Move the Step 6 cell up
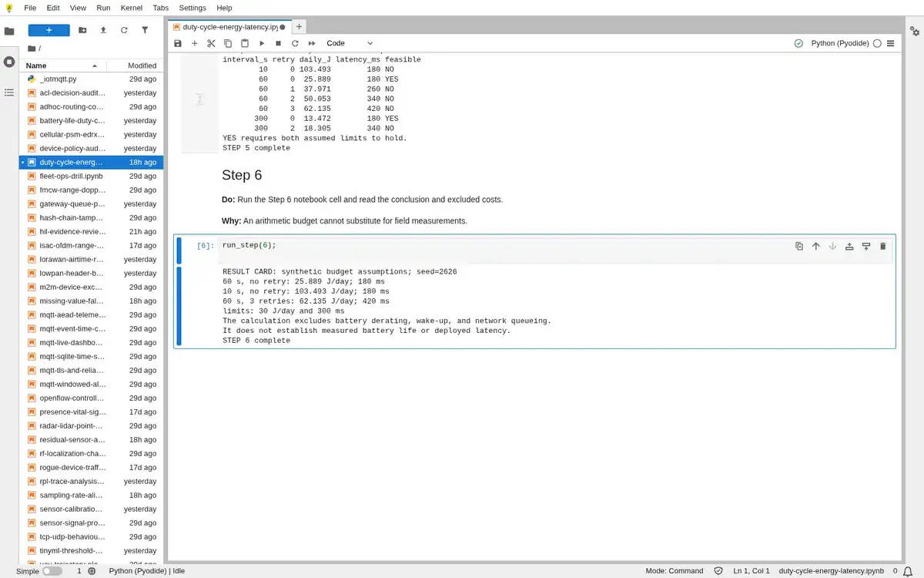The image size is (924, 578). (816, 246)
